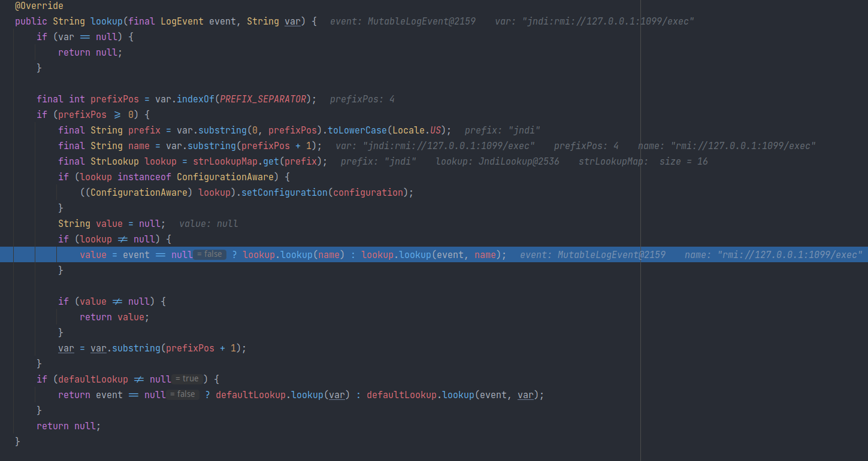Click the 'prefix: "jndi"' hint on the toLowerCase line

503,130
